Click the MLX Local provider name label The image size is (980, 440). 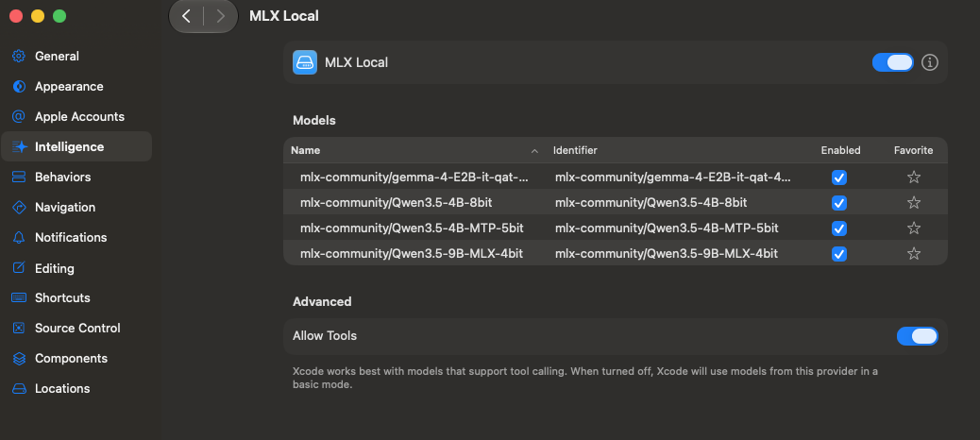[x=356, y=62]
